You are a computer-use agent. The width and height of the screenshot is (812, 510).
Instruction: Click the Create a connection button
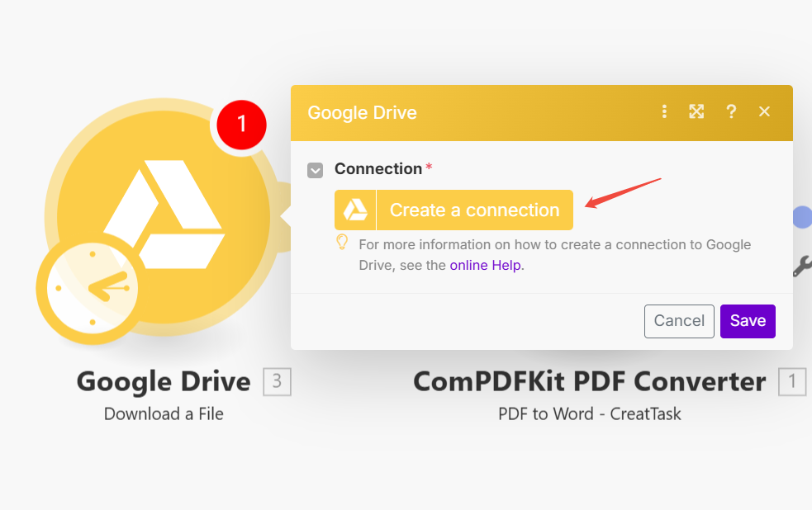coord(453,210)
